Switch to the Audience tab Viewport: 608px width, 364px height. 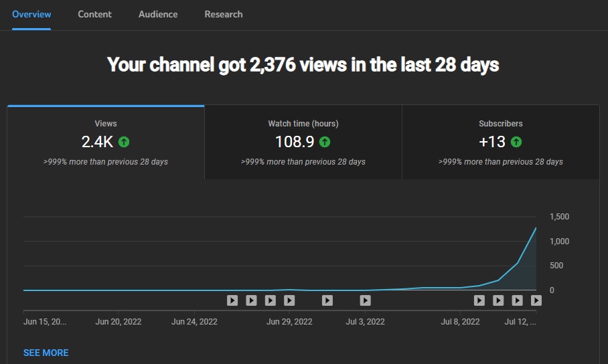coord(158,14)
